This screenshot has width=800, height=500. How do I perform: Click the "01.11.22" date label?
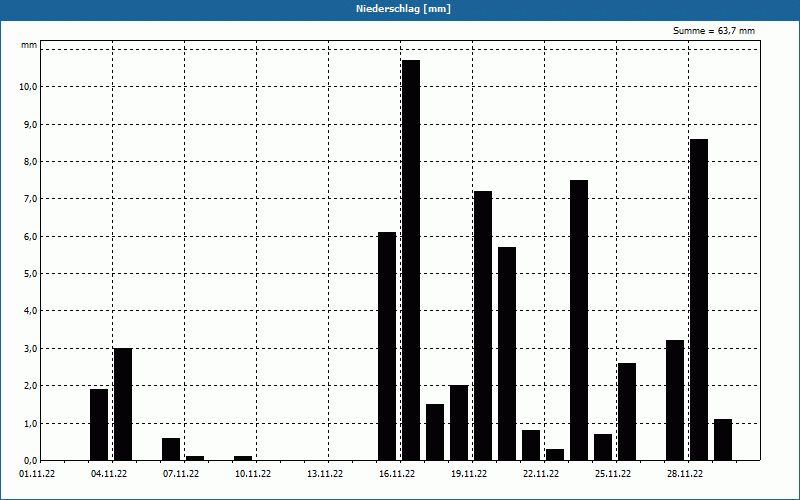37,474
